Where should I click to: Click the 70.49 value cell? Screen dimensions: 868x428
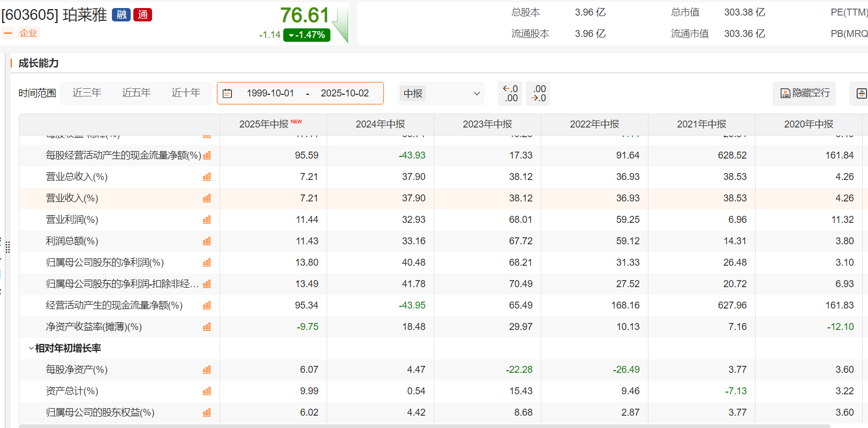point(520,284)
